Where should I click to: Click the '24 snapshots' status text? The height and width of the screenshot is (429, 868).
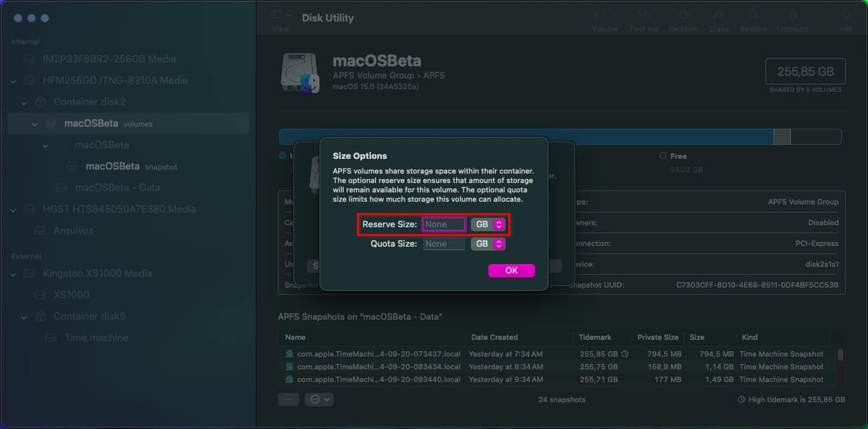click(x=562, y=400)
